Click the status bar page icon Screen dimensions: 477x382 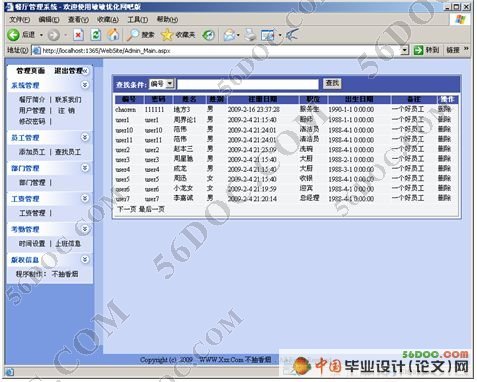pos(10,372)
